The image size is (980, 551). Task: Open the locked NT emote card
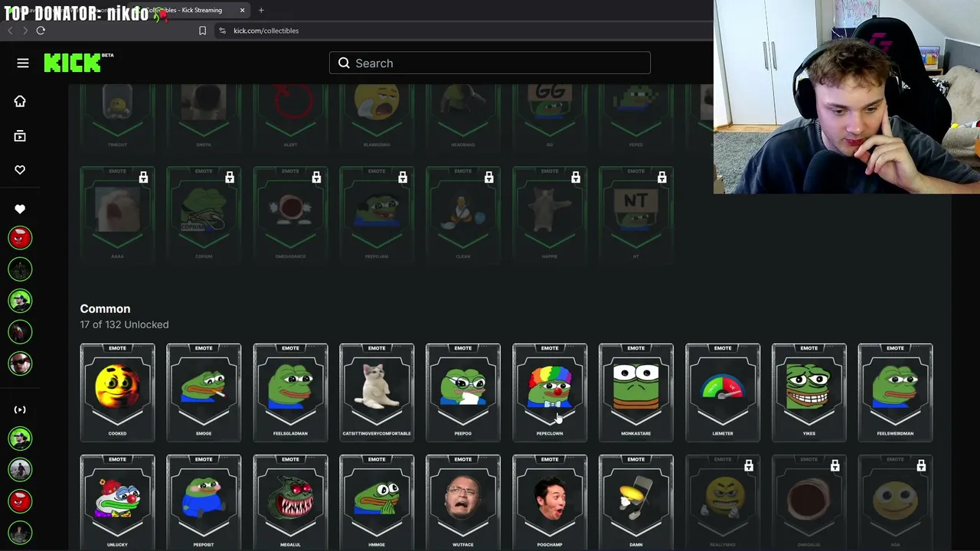[636, 214]
